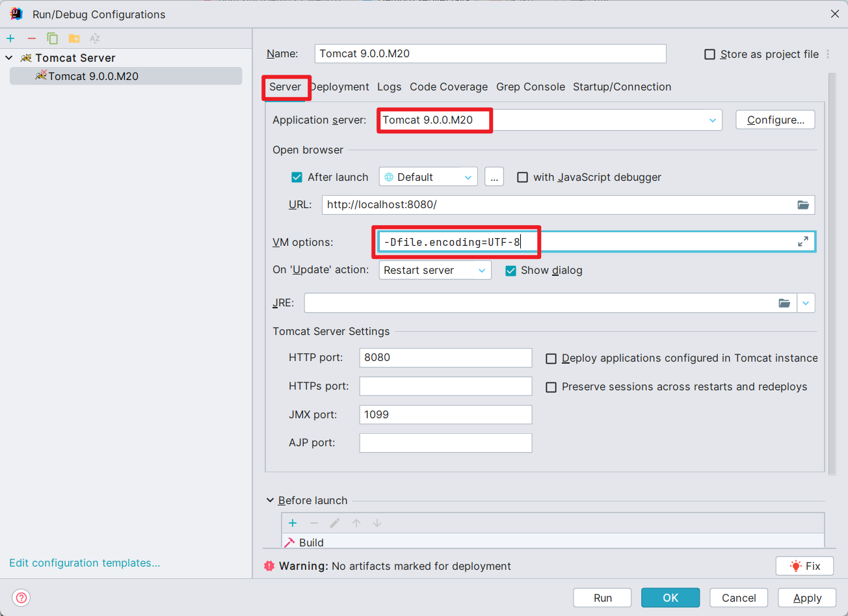Switch to the Logs tab
The image size is (848, 616).
point(389,87)
